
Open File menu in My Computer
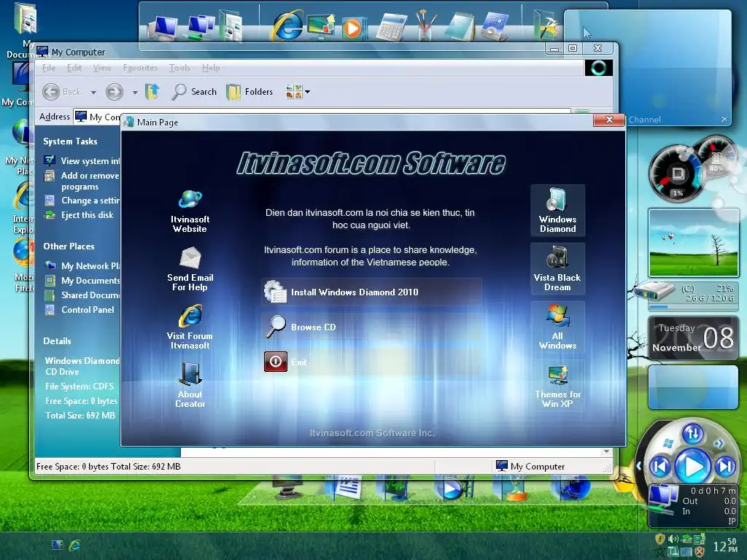(49, 68)
